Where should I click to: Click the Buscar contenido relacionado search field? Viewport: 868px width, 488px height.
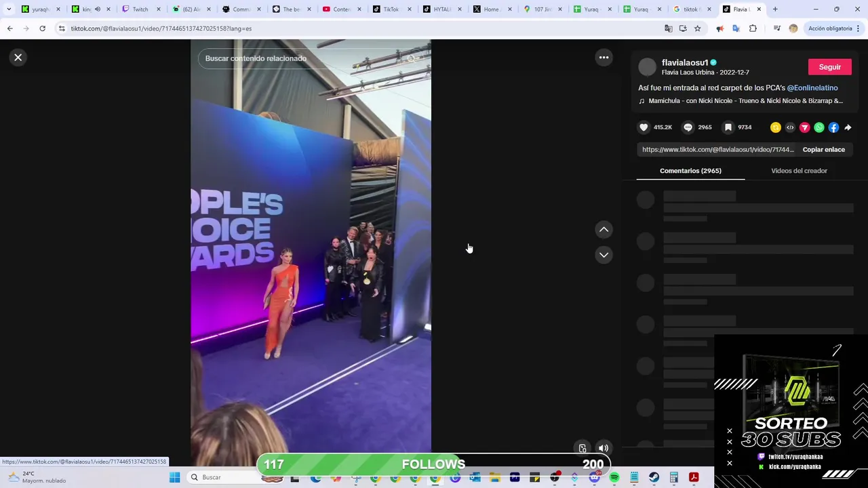[x=311, y=58]
